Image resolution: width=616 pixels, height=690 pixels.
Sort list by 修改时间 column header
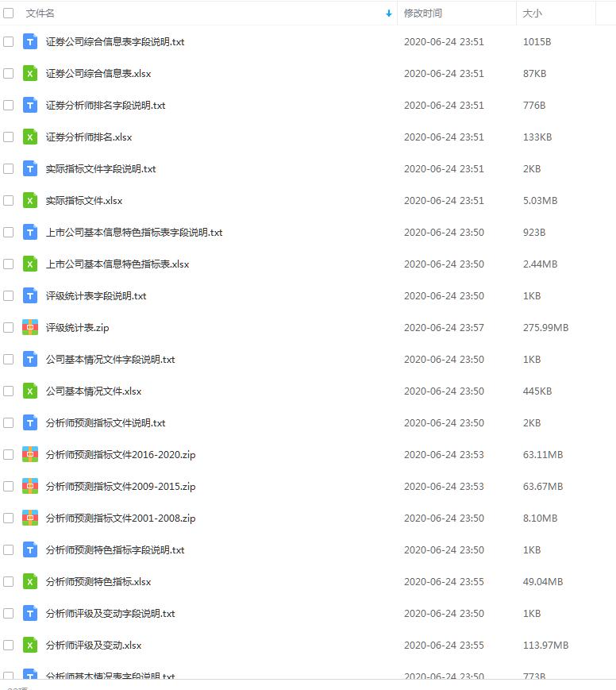[x=423, y=13]
